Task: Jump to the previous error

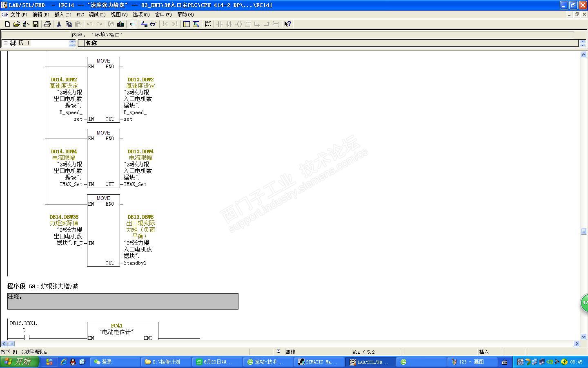Action: tap(165, 24)
